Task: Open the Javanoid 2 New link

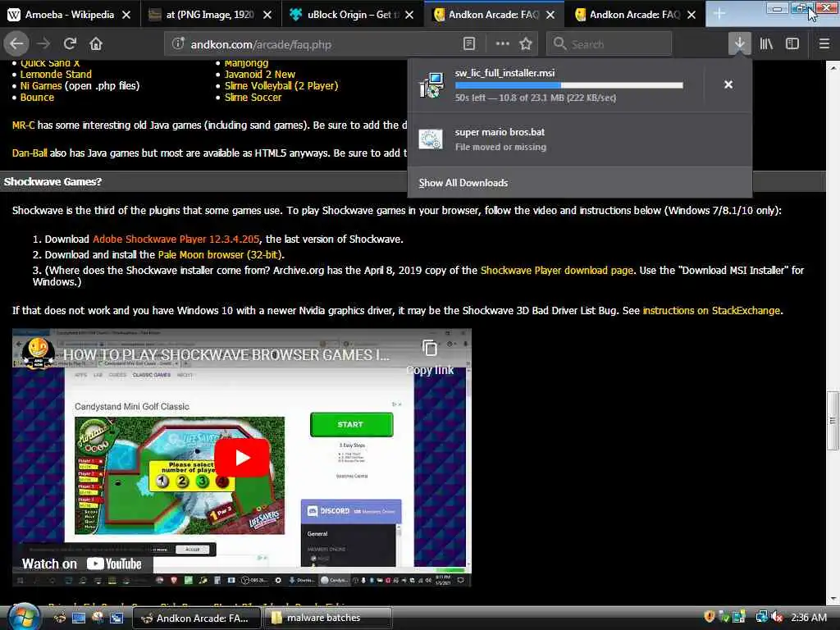Action: (x=260, y=74)
